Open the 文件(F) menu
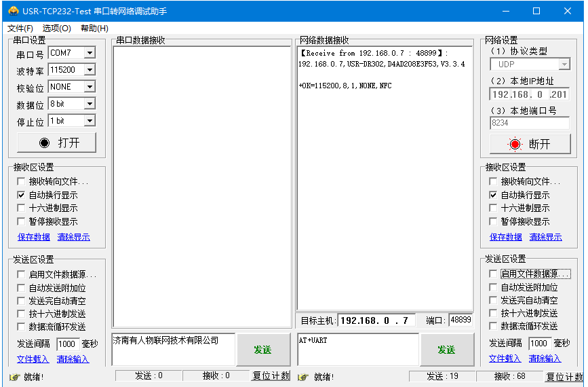588x387 pixels. tap(20, 28)
